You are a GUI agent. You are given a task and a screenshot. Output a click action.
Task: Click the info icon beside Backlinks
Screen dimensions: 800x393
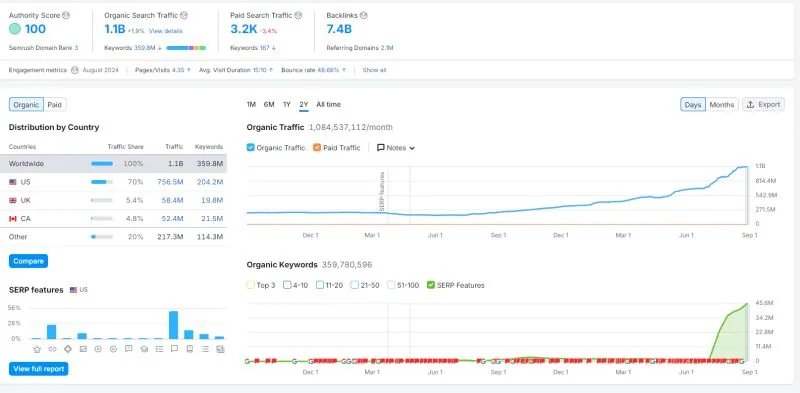click(x=363, y=16)
